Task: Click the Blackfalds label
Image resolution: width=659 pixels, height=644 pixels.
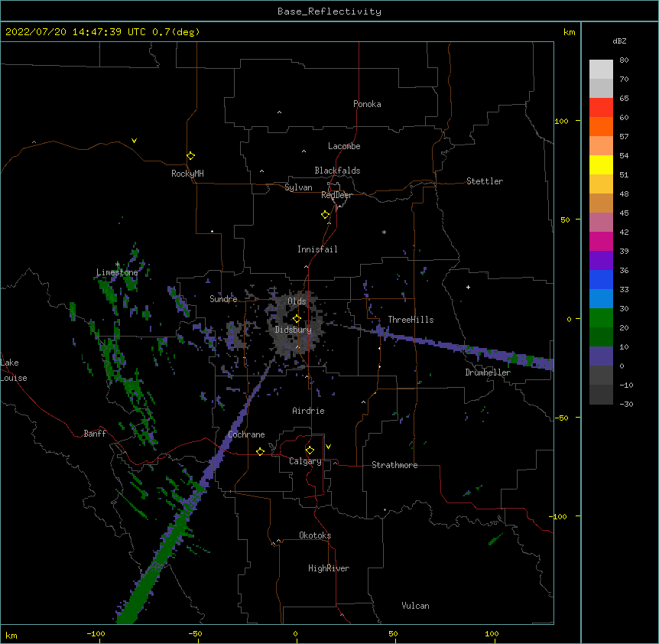Action: coord(337,171)
